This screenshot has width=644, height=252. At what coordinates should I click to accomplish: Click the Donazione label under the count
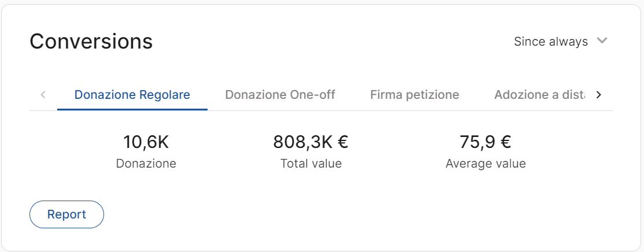point(146,164)
